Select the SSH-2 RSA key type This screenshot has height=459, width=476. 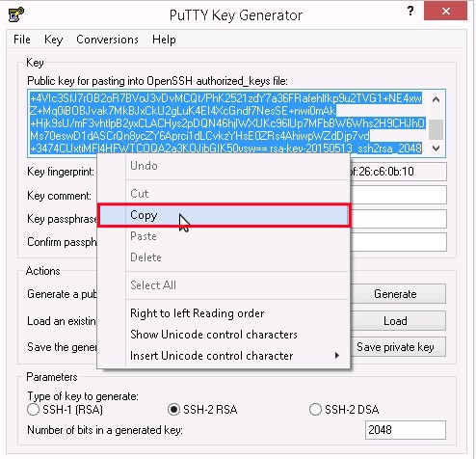point(173,410)
